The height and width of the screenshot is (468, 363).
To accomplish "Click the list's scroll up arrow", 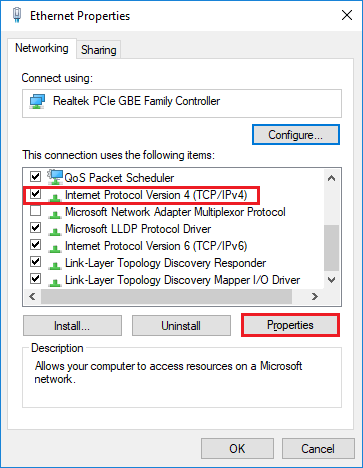I will point(331,178).
